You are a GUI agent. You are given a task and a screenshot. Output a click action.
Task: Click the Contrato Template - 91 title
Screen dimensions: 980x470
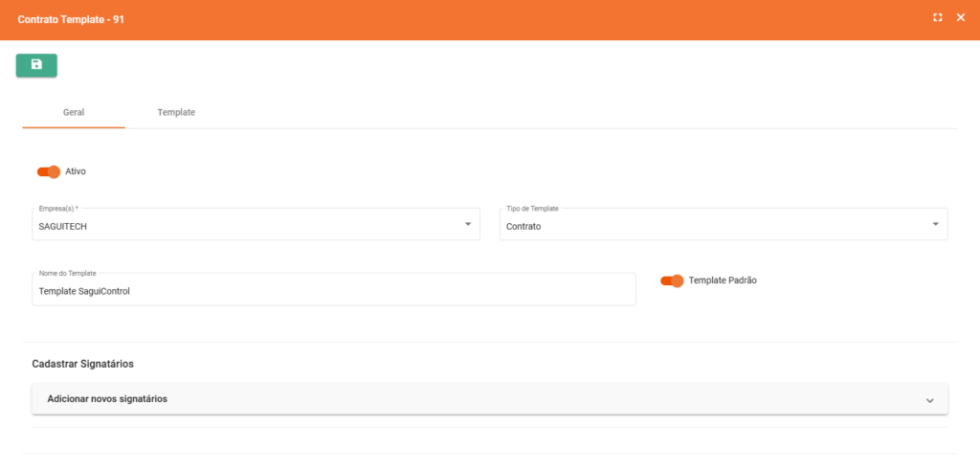71,19
